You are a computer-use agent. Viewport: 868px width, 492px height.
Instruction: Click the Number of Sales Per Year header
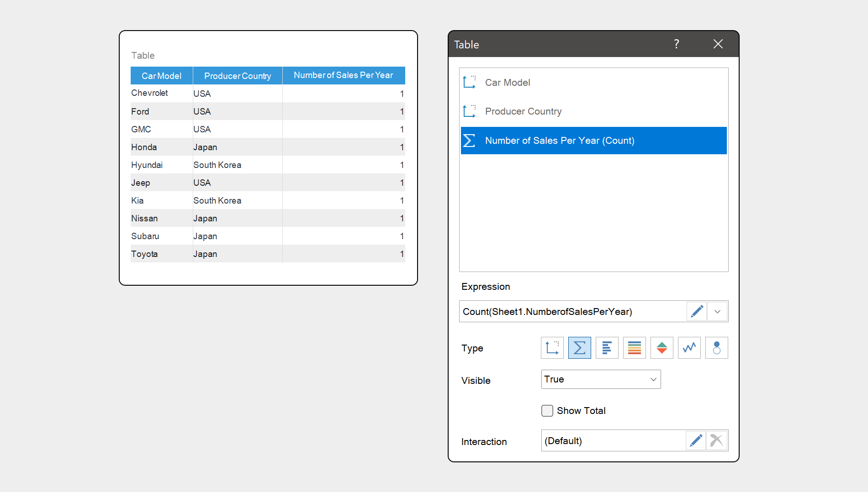344,75
